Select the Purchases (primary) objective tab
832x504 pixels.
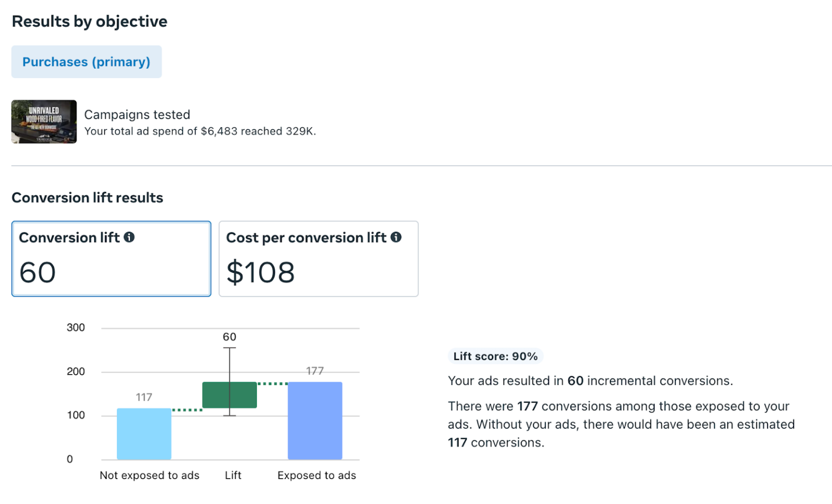[x=86, y=62]
